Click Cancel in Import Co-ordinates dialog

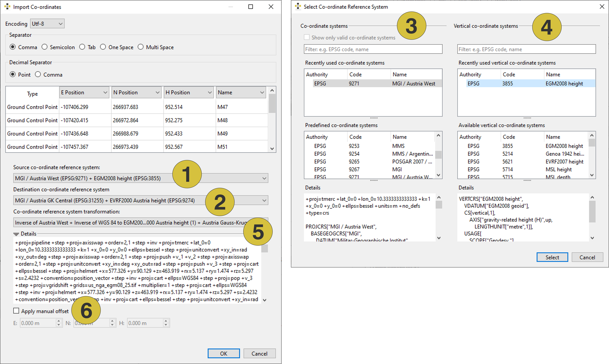259,353
